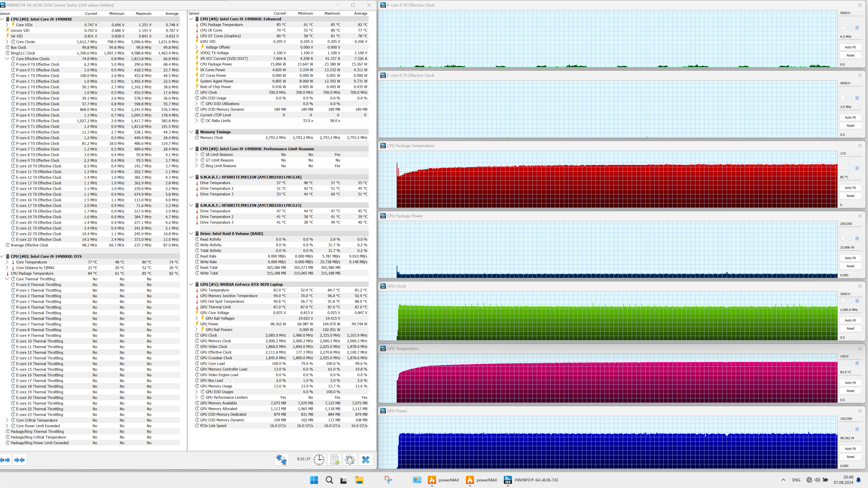Open the HWiNFO 64 taskbar icon
This screenshot has height=488, width=868.
507,480
